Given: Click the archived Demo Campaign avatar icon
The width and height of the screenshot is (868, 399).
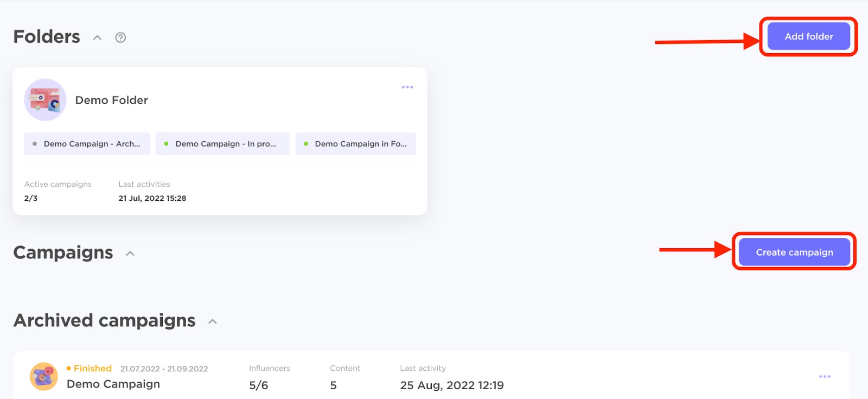Looking at the screenshot, I should point(44,376).
